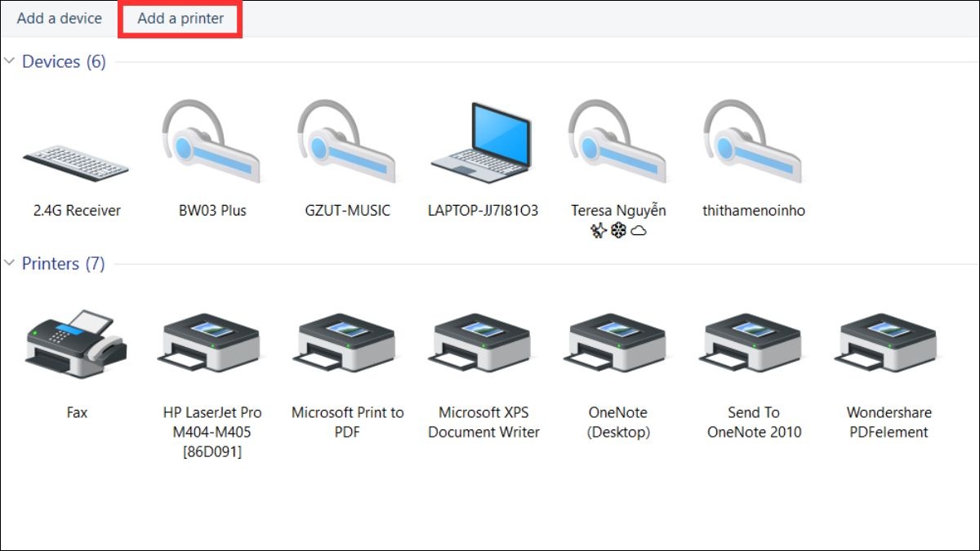Click the Add a device button
Image resolution: width=980 pixels, height=551 pixels.
(60, 18)
